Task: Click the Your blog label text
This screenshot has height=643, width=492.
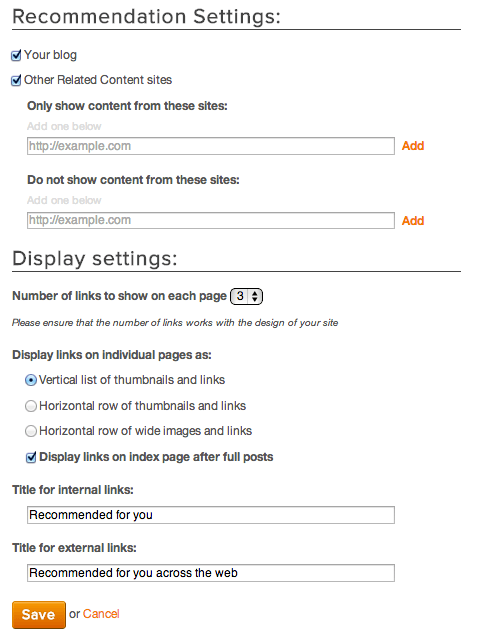Action: 50,55
